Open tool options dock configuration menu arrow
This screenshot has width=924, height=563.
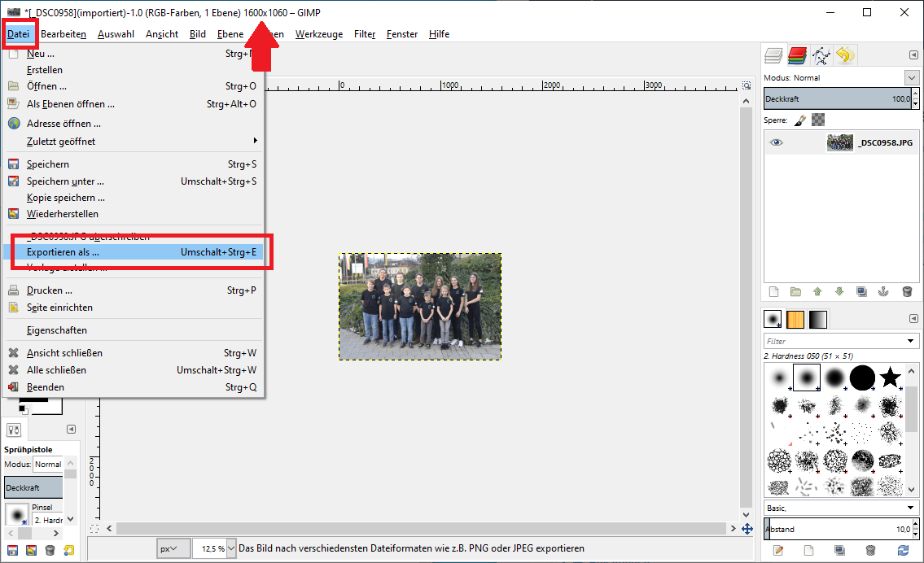[x=72, y=430]
